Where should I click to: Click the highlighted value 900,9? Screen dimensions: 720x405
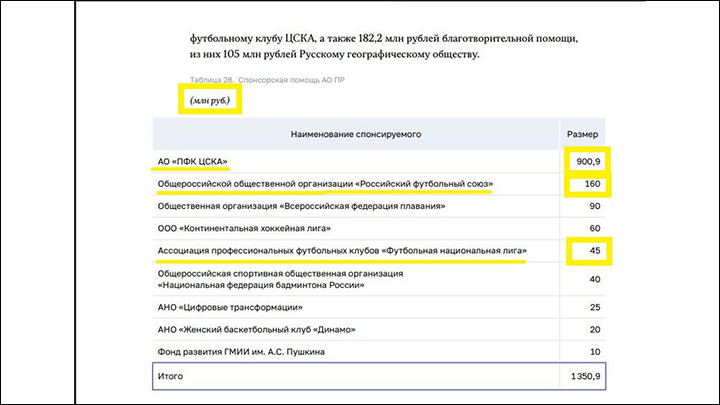tap(586, 162)
